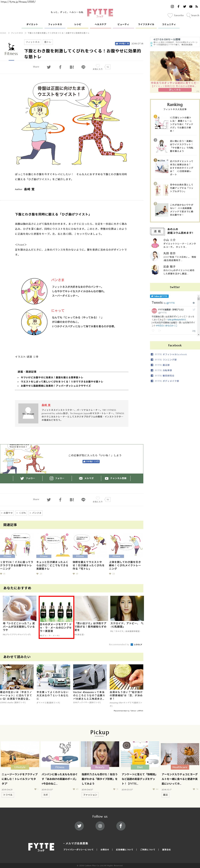200x868 pixels.
Task: Click the header Twitter bird icon
Action: tap(184, 6)
